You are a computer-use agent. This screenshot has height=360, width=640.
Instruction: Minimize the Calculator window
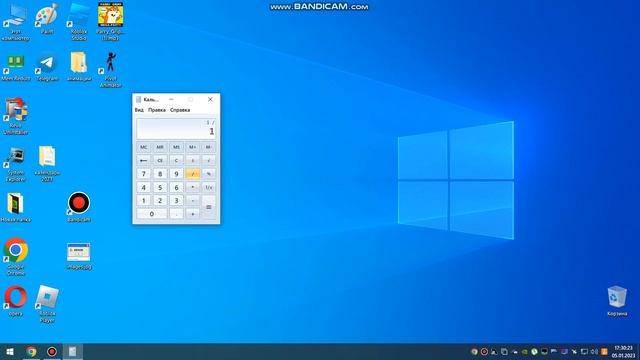[x=171, y=99]
